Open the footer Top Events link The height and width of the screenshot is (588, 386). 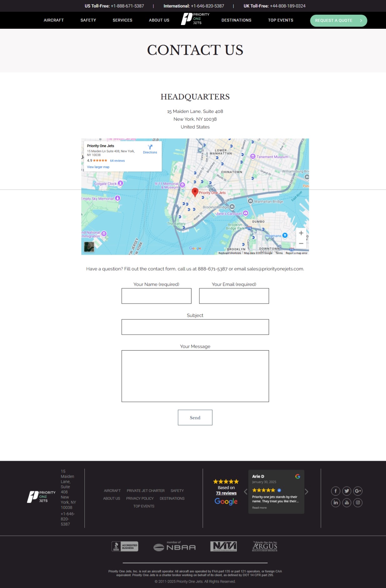[144, 506]
